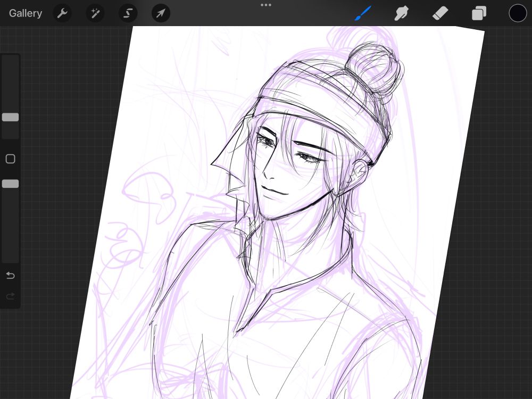Tap the three-dot handle at the top center
The image size is (532, 399).
click(x=266, y=5)
